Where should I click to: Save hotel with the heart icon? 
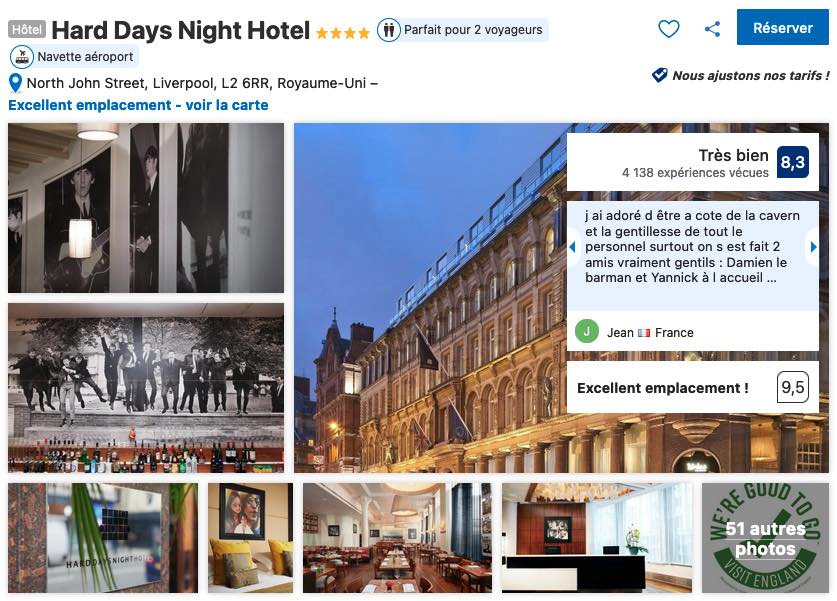668,29
